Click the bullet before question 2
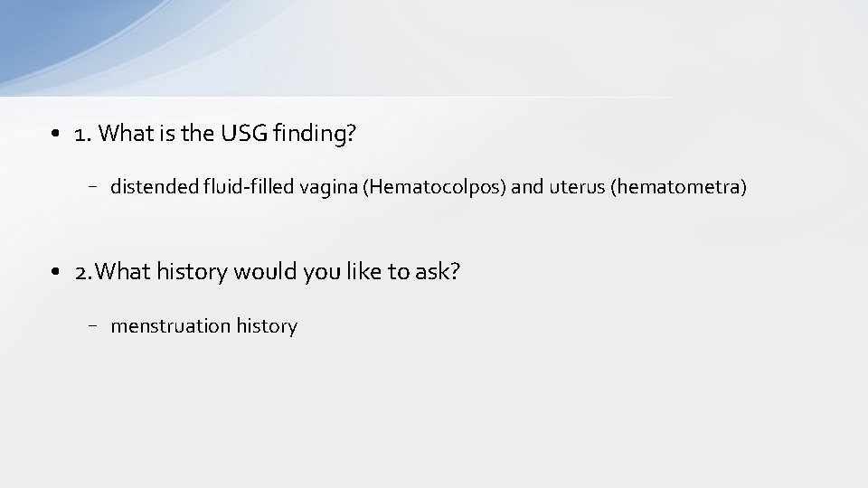 [56, 272]
